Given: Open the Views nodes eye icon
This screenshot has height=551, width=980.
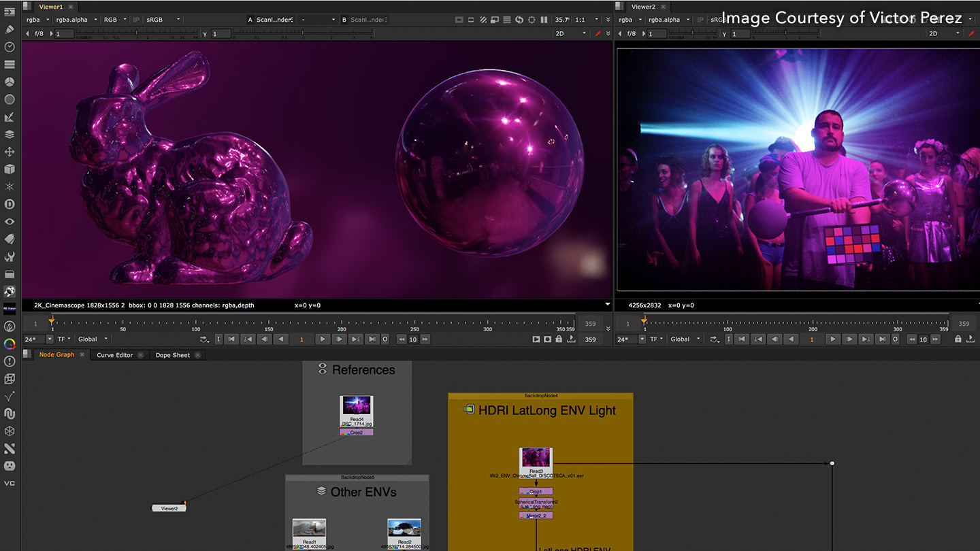Looking at the screenshot, I should point(10,222).
